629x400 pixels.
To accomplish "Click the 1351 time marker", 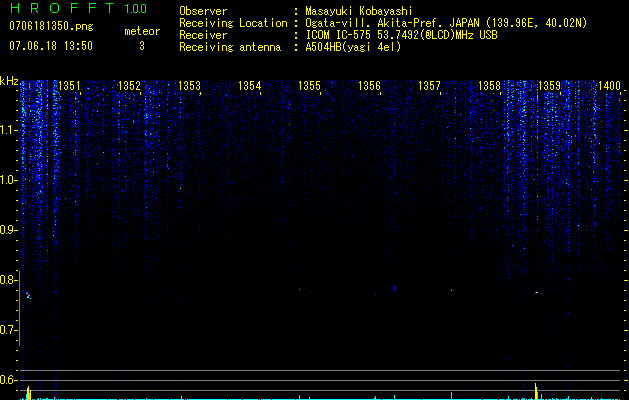I will (x=69, y=86).
